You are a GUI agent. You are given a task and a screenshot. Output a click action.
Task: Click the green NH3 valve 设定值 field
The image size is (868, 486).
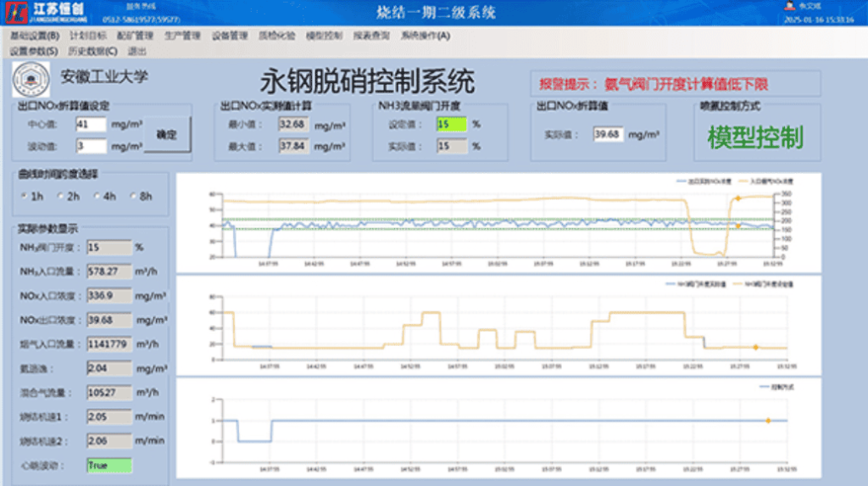[451, 124]
